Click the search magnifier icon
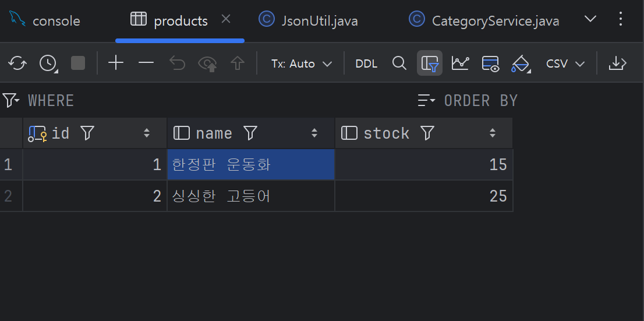The width and height of the screenshot is (644, 321). (x=399, y=64)
